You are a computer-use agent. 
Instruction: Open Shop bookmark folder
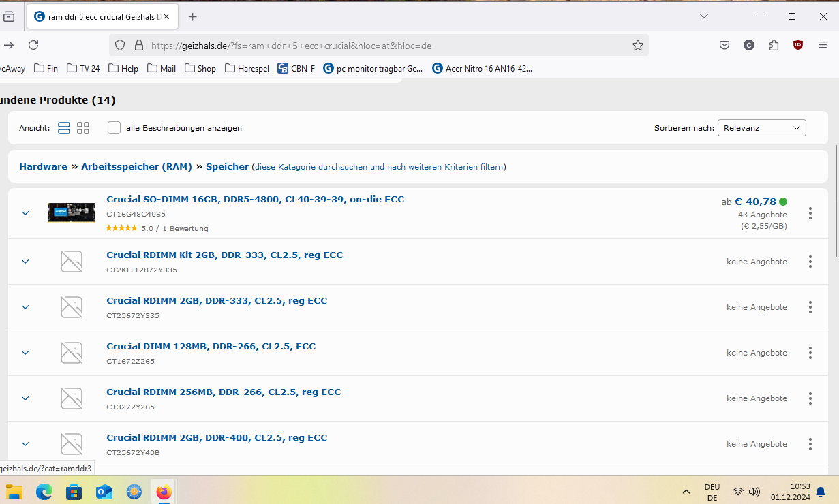coord(200,68)
